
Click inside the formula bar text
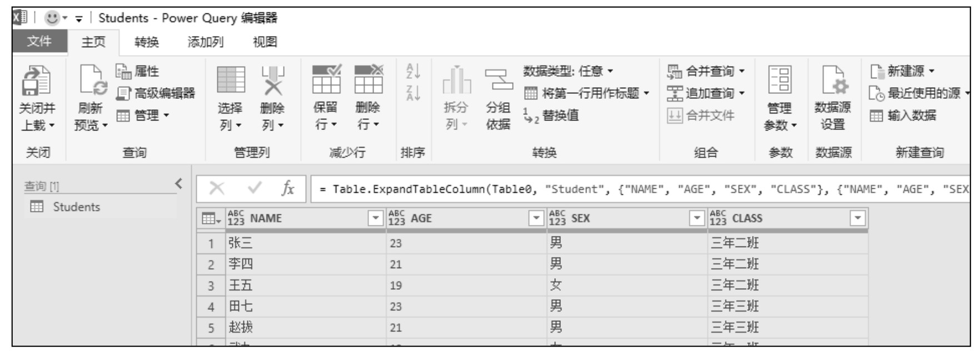click(x=639, y=189)
